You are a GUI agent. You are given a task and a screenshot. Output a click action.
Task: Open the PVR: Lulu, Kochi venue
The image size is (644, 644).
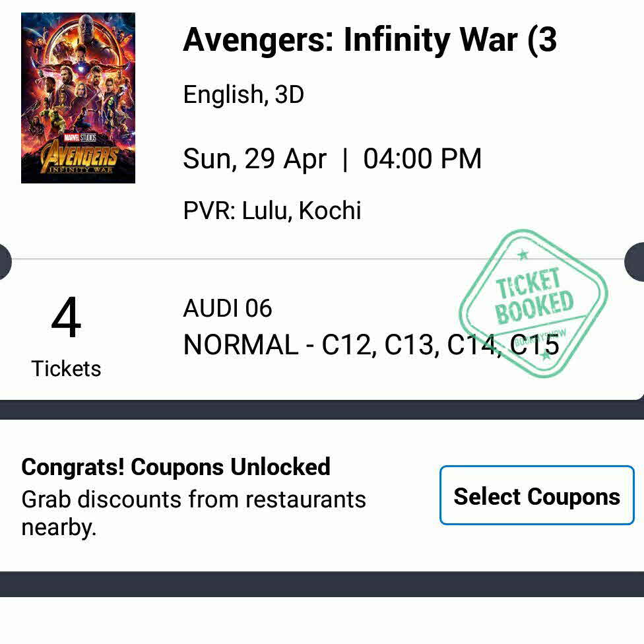click(x=272, y=210)
